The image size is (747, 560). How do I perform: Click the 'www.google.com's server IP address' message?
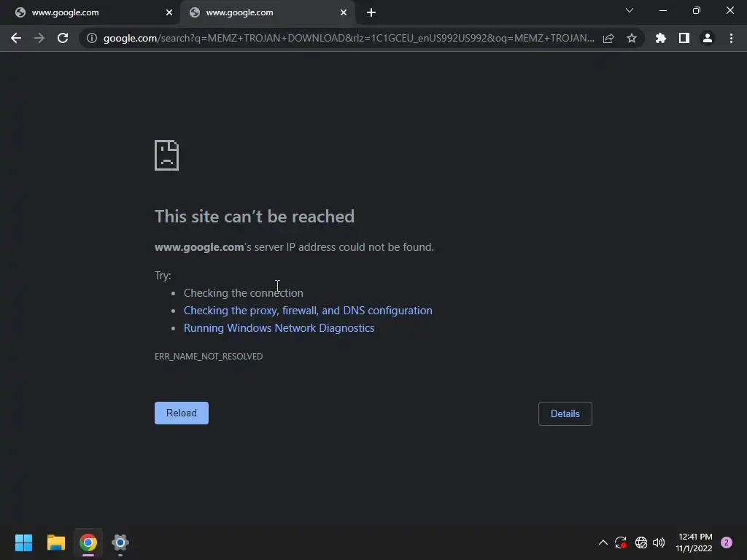[295, 247]
